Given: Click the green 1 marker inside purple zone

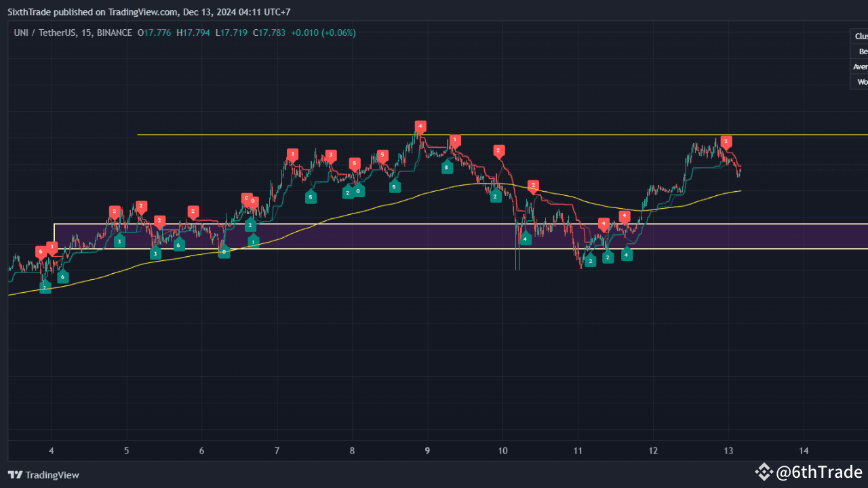Looking at the screenshot, I should [253, 241].
